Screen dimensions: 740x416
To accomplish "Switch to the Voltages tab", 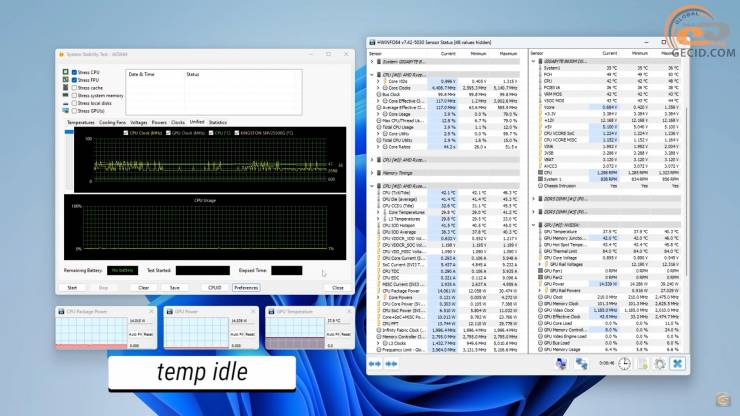I will 139,122.
